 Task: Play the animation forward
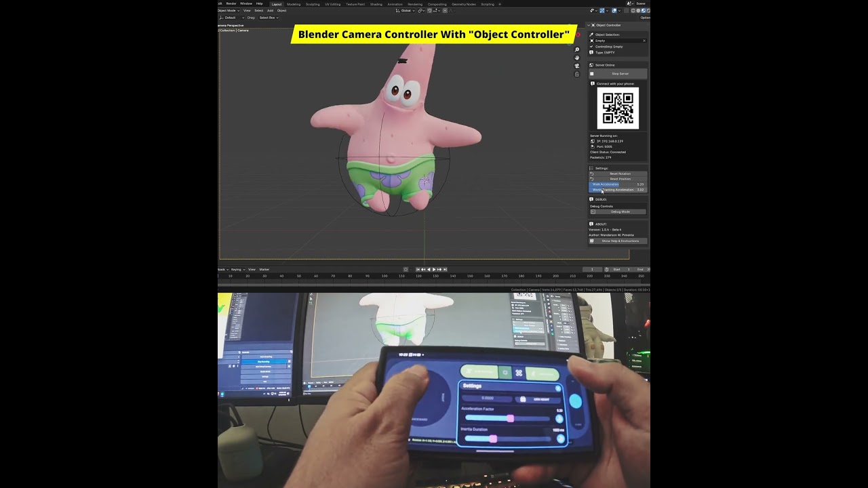click(x=434, y=269)
